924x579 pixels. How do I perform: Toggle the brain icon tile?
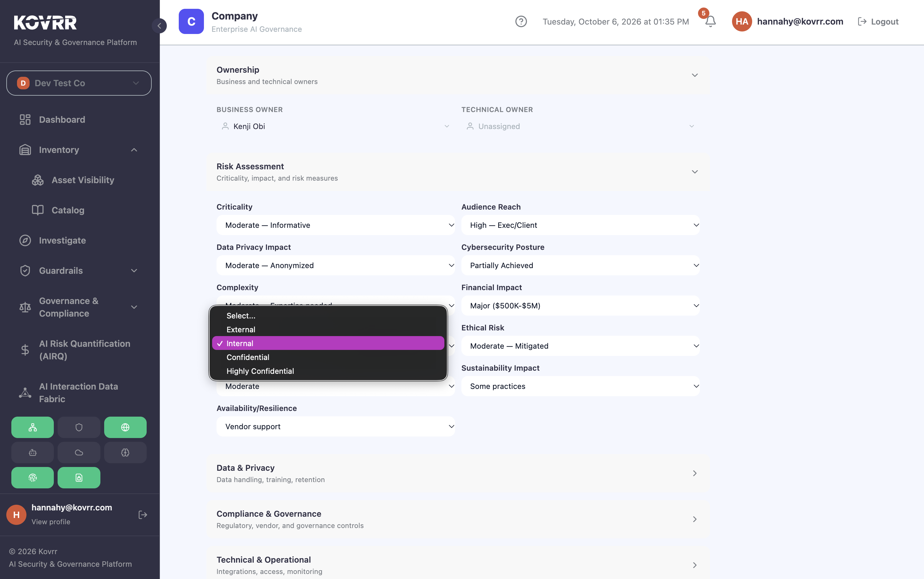coord(125,453)
